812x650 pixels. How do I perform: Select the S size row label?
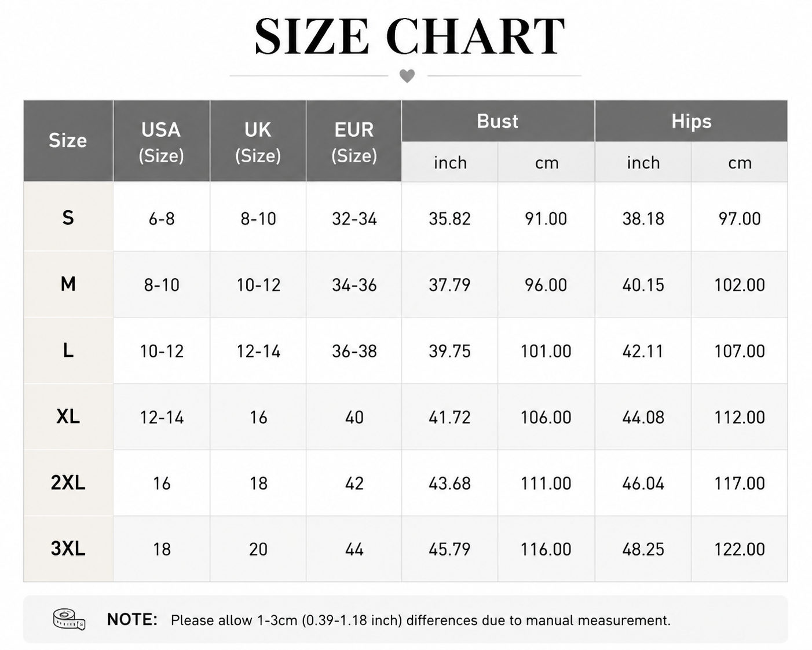pyautogui.click(x=68, y=217)
